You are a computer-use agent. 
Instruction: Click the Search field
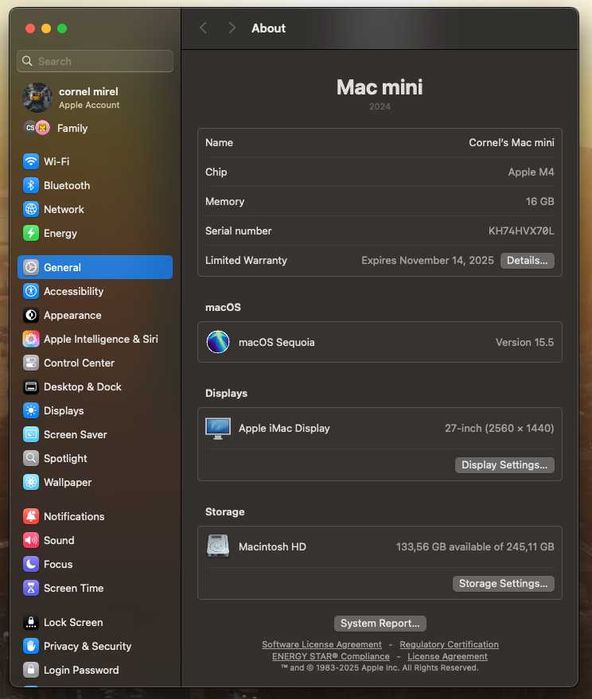[95, 61]
